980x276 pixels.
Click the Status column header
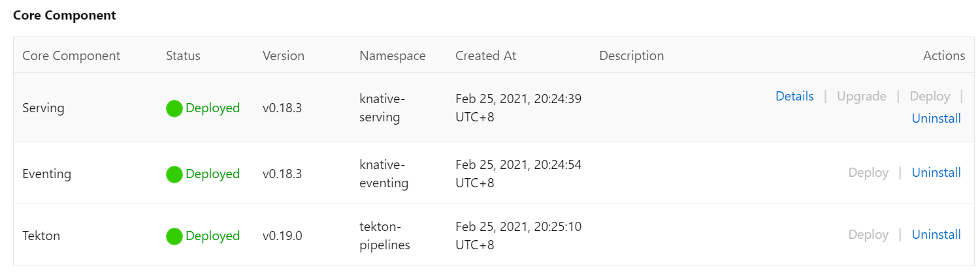(183, 55)
